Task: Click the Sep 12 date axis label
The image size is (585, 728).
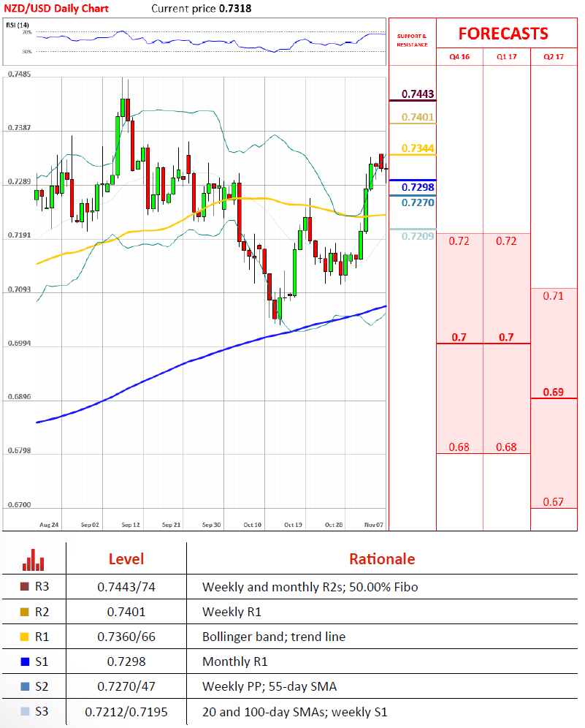Action: pyautogui.click(x=130, y=525)
